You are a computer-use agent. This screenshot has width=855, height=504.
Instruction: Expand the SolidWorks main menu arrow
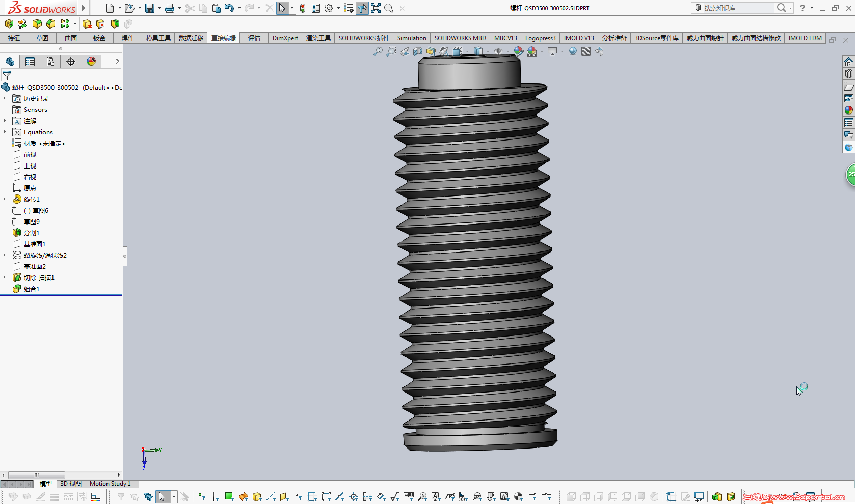(x=84, y=8)
